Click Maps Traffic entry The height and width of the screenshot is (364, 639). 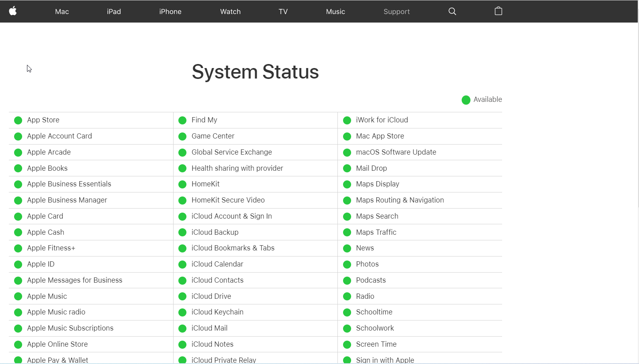point(376,232)
